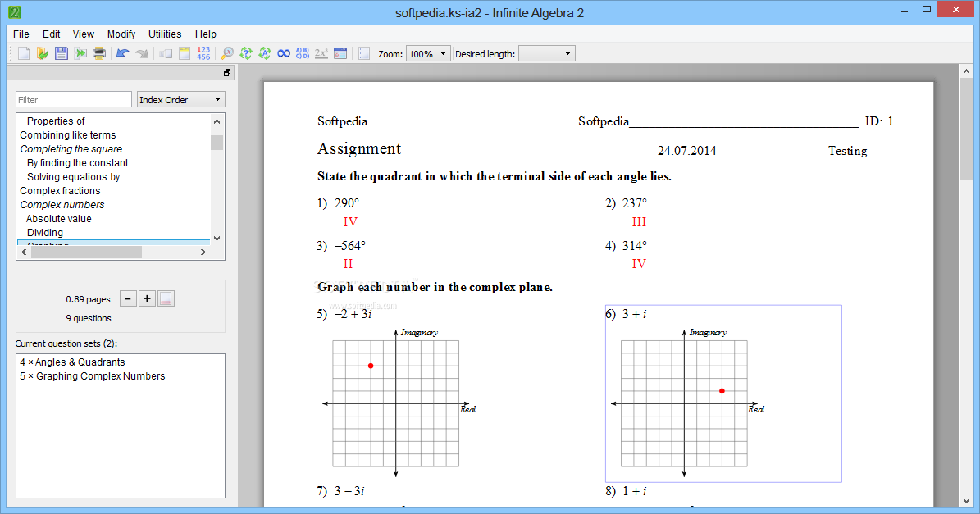Click question 2) 237° on the worksheet

627,203
